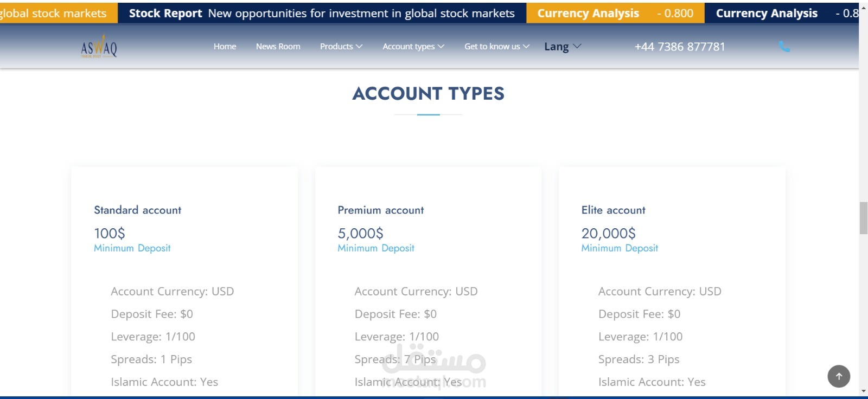The height and width of the screenshot is (399, 868).
Task: Click the ASWAQ logo
Action: point(99,47)
